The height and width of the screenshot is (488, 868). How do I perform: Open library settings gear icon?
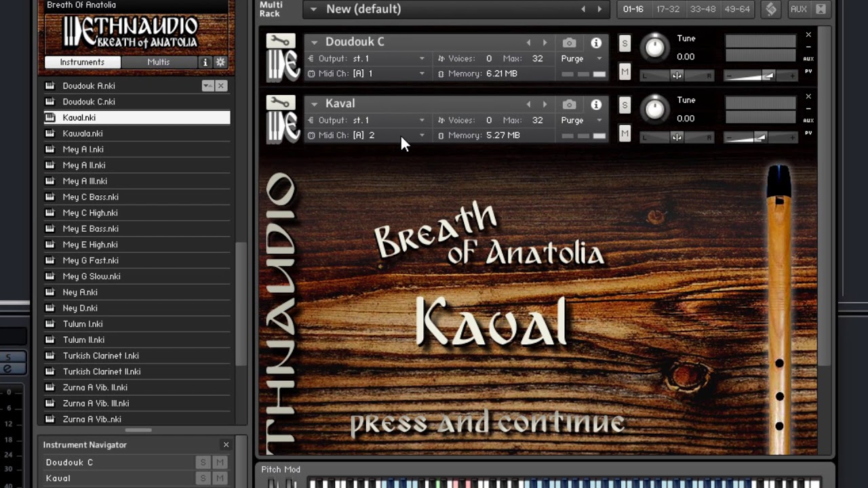220,62
